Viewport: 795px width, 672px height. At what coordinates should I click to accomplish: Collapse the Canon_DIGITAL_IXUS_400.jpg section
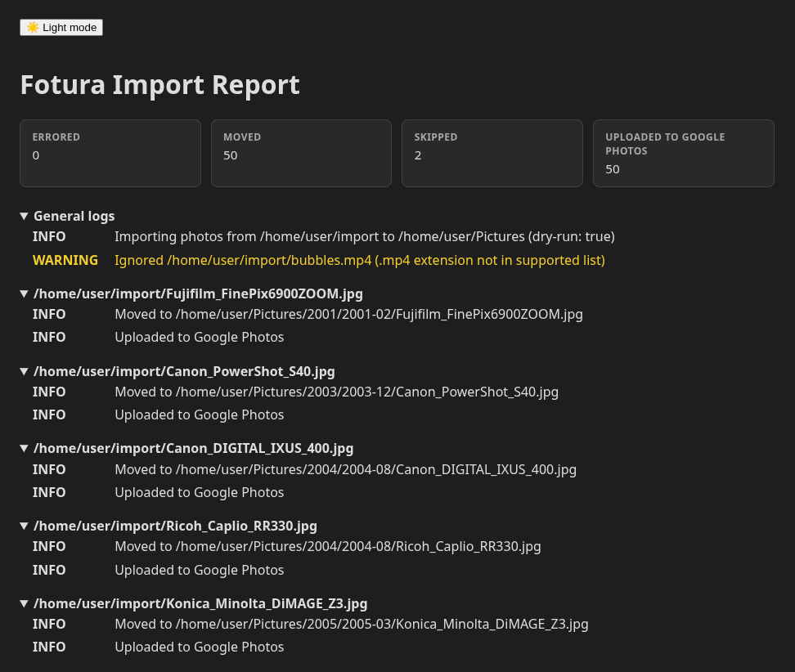[x=187, y=449]
